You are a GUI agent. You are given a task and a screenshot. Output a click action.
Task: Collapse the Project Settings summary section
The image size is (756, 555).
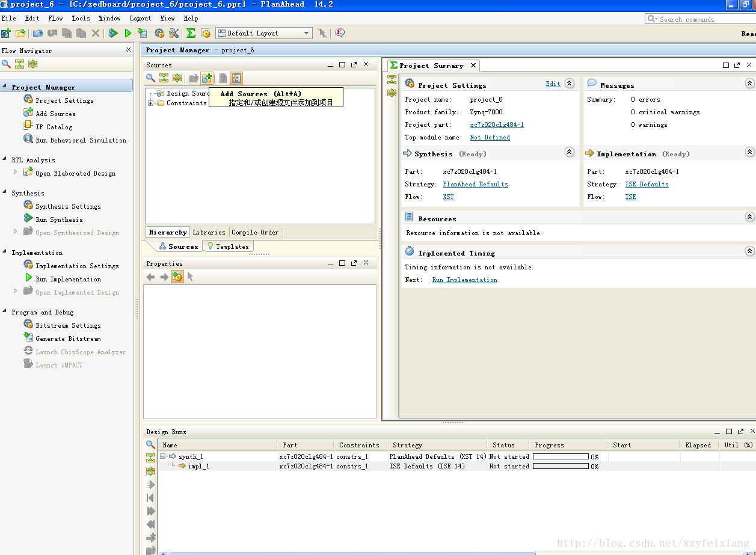click(x=570, y=84)
